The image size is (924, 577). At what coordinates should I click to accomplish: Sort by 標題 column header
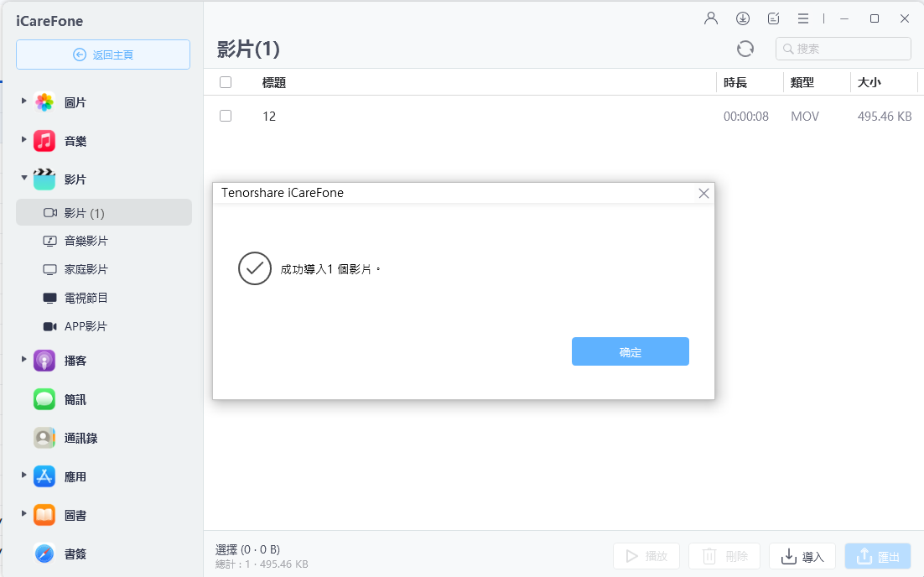(274, 83)
